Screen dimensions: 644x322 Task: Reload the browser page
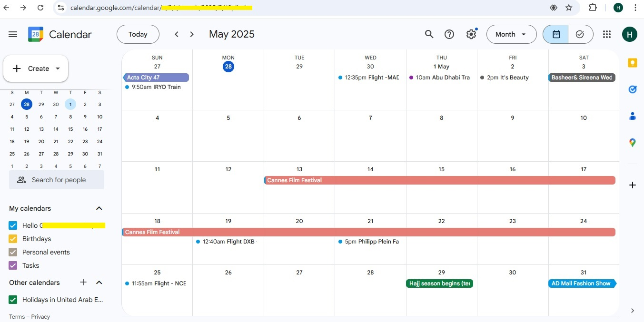40,8
